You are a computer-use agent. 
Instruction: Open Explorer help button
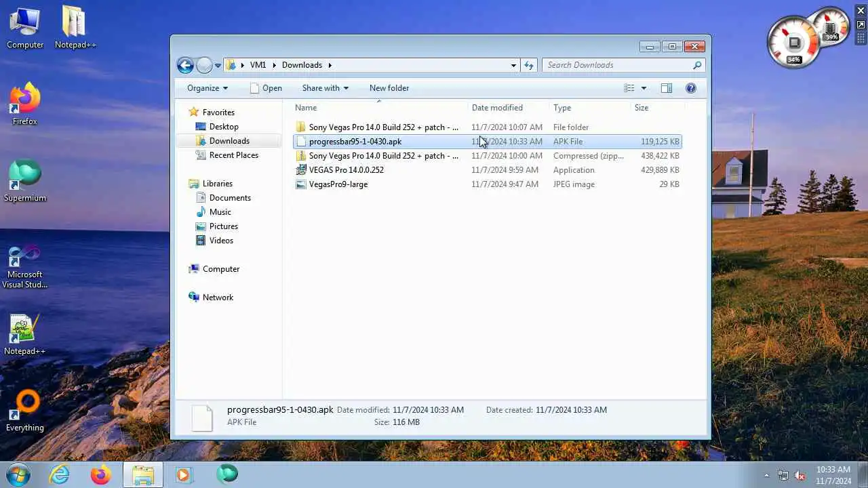coord(691,88)
